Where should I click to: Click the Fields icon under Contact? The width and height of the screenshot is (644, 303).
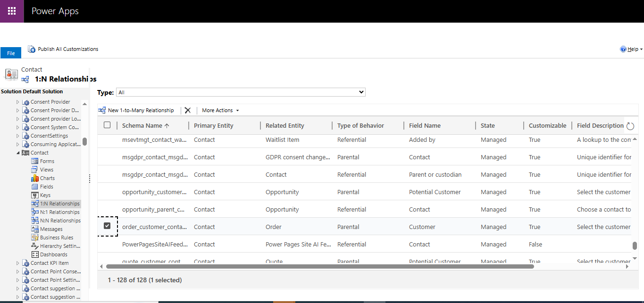pos(35,187)
